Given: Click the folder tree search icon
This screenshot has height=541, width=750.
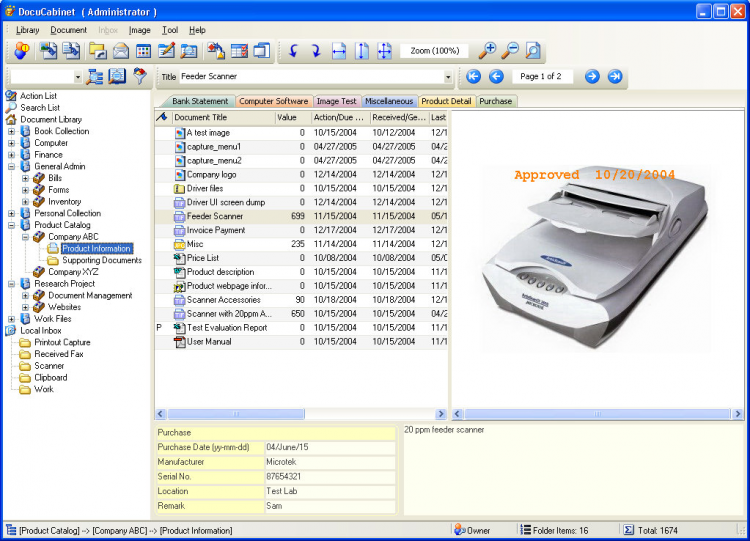Looking at the screenshot, I should click(95, 77).
